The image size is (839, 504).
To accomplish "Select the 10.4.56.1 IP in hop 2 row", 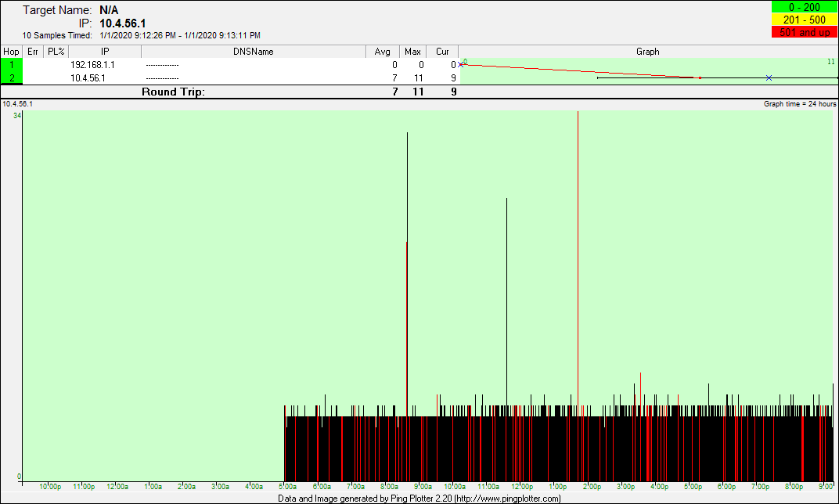I will [88, 77].
